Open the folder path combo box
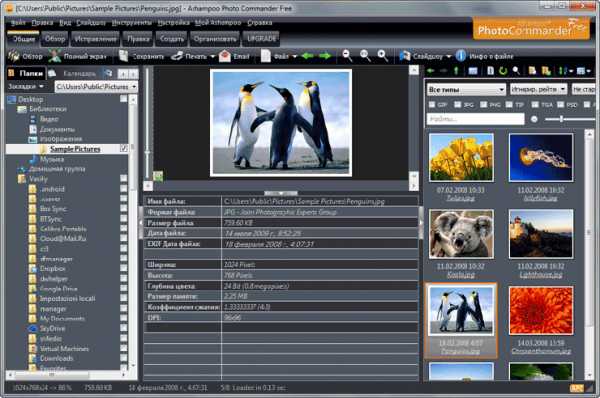This screenshot has width=600, height=398. 96,87
